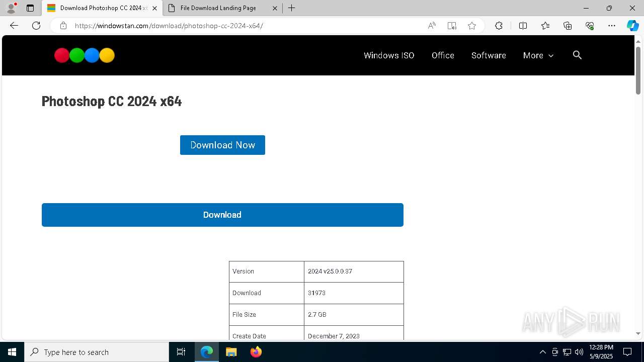Open the Software menu item
The width and height of the screenshot is (644, 362).
pos(489,55)
